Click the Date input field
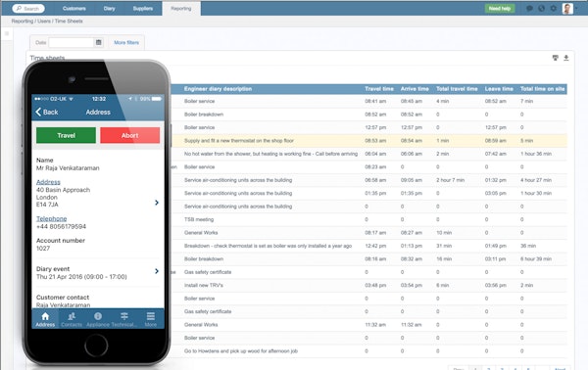Image resolution: width=588 pixels, height=370 pixels. pyautogui.click(x=72, y=42)
